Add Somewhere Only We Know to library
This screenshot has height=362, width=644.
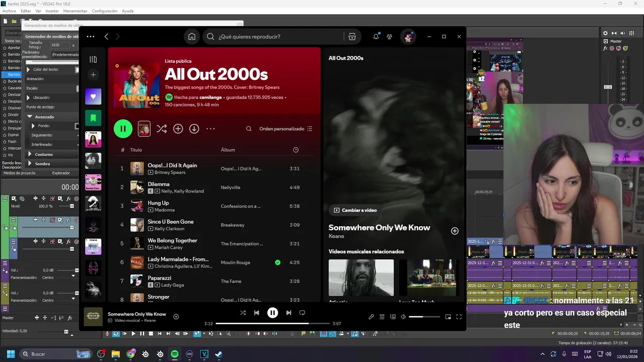(455, 231)
